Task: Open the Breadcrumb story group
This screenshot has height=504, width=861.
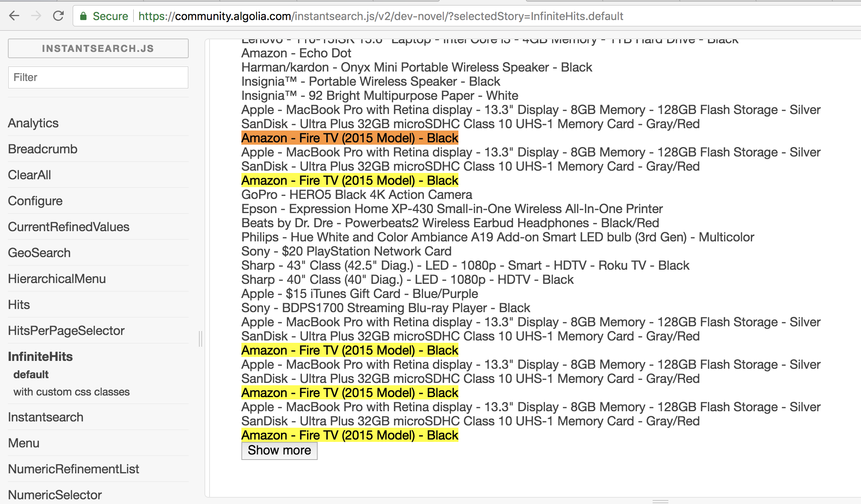Action: [43, 149]
